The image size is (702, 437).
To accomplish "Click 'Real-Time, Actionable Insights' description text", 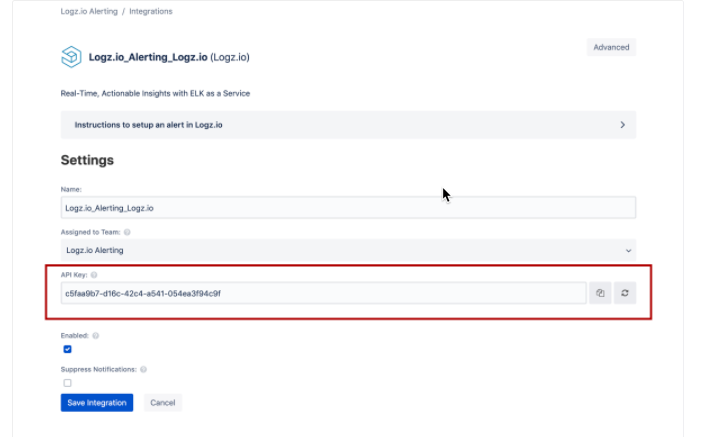I will [x=155, y=93].
